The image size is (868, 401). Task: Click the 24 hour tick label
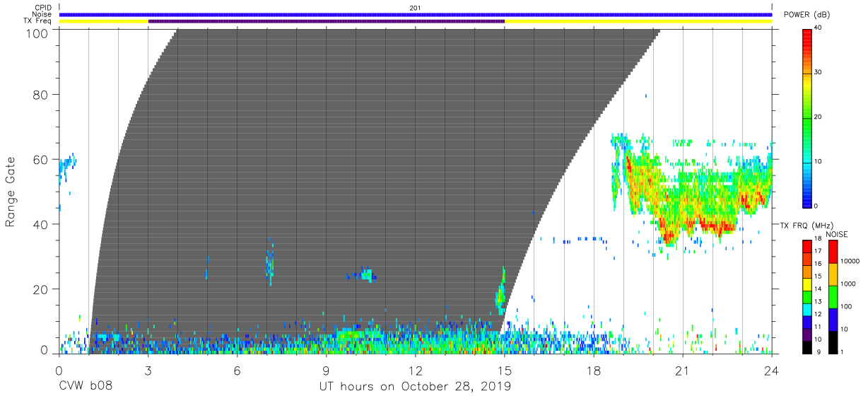772,370
